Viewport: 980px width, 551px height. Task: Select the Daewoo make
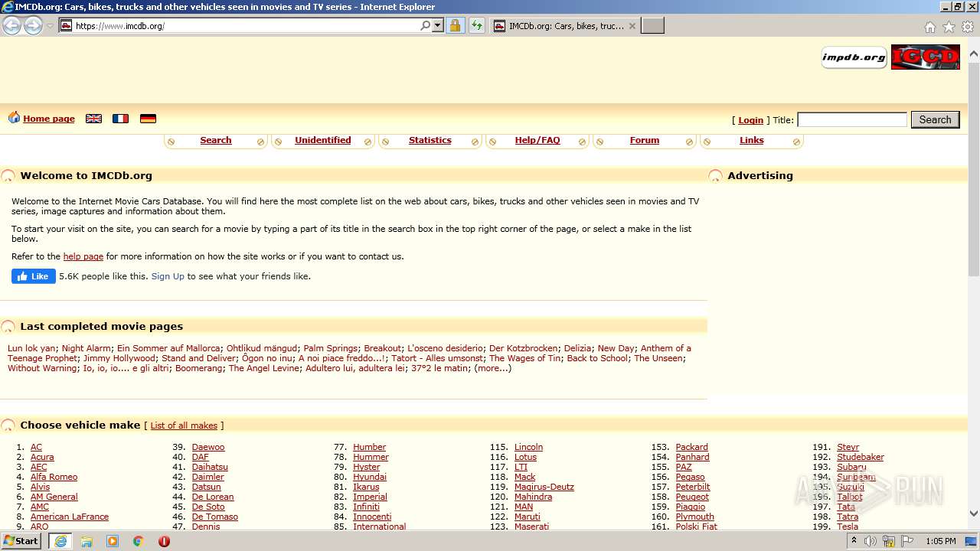pyautogui.click(x=208, y=447)
